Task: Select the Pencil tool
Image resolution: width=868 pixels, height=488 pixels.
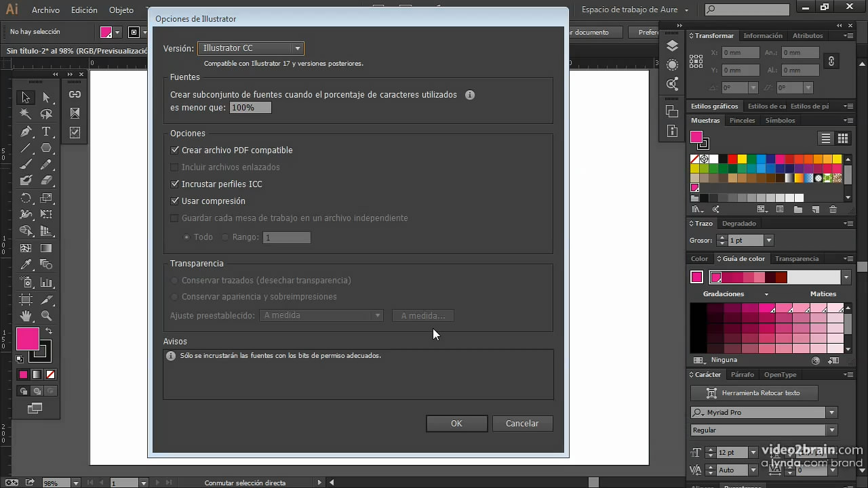Action: pyautogui.click(x=46, y=164)
